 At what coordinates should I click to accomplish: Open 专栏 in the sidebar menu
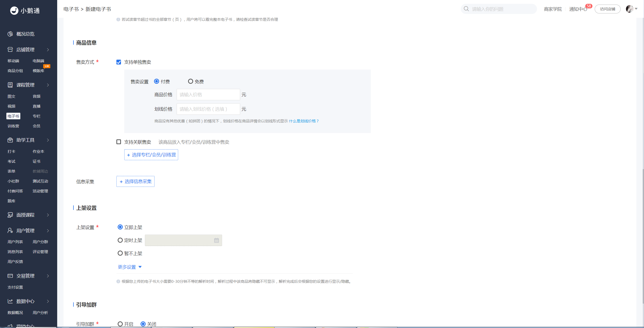pos(37,116)
